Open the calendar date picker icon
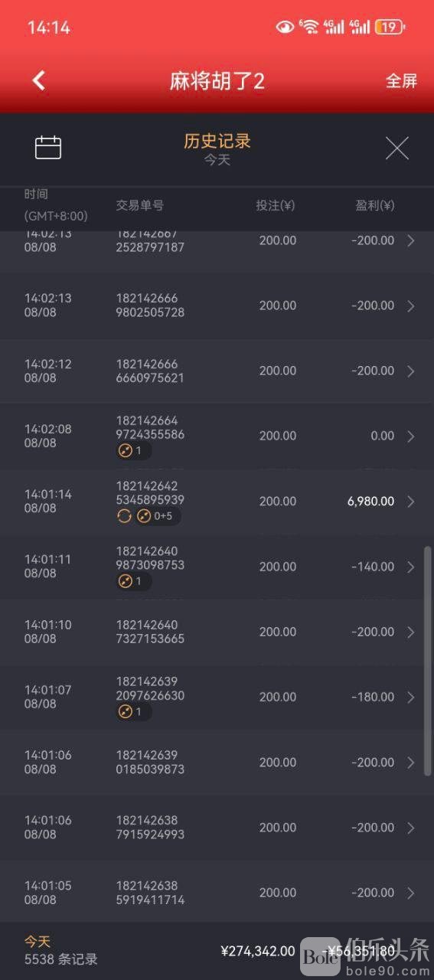The height and width of the screenshot is (980, 434). coord(48,147)
